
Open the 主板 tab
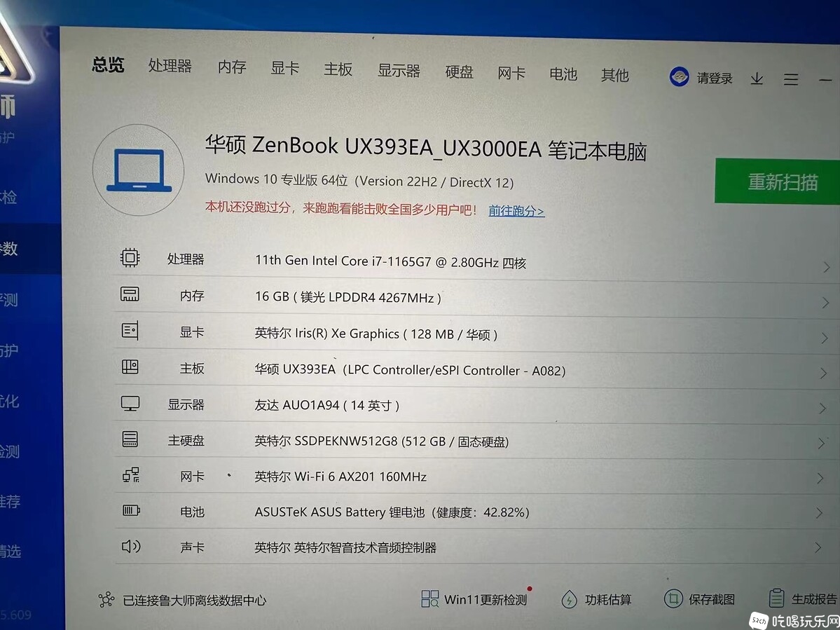pos(338,69)
